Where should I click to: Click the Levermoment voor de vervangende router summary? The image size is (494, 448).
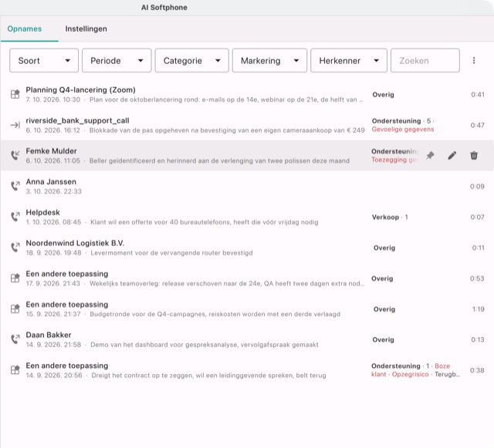pos(171,253)
